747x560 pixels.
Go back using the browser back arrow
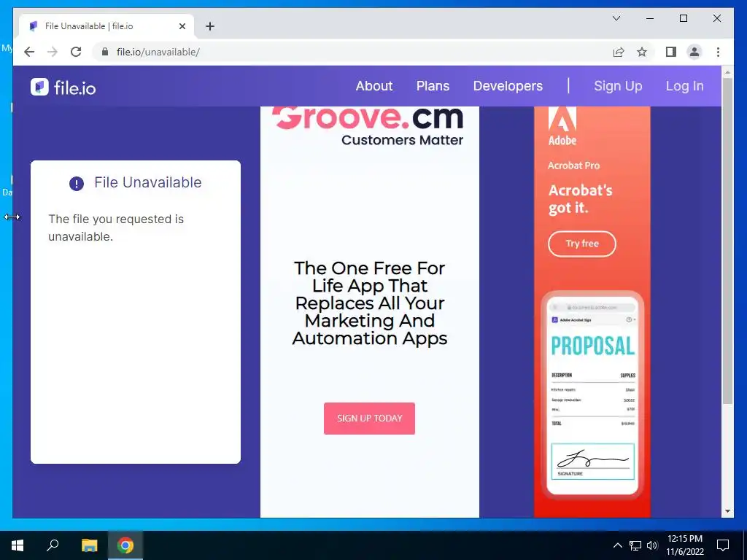pyautogui.click(x=29, y=52)
